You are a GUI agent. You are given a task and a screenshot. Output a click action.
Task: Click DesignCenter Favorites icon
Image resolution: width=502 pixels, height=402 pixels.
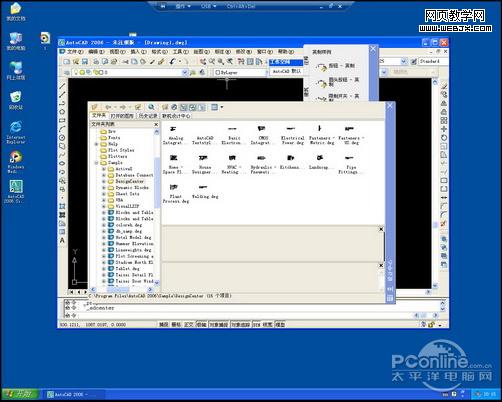click(x=165, y=107)
